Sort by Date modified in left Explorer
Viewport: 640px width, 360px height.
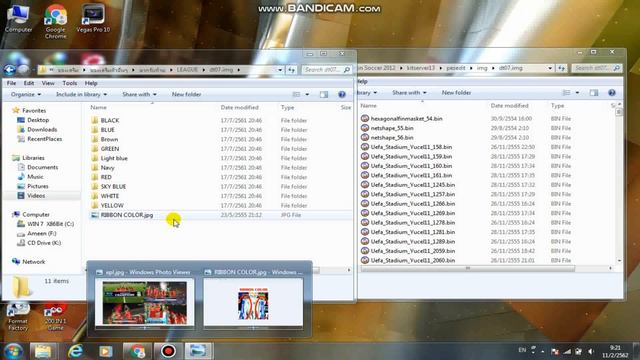point(240,107)
